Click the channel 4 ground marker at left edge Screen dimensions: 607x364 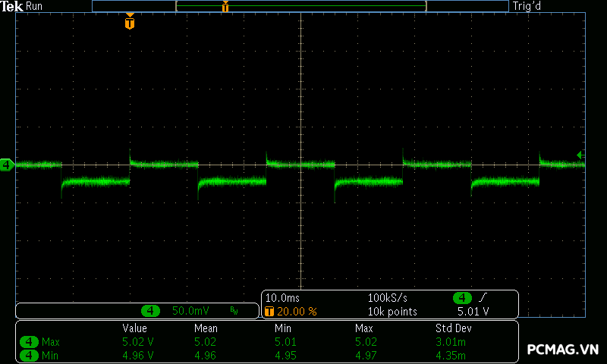point(7,165)
